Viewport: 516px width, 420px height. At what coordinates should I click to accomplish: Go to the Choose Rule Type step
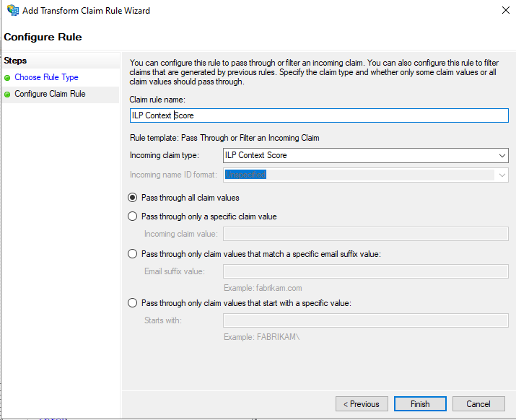[x=46, y=77]
